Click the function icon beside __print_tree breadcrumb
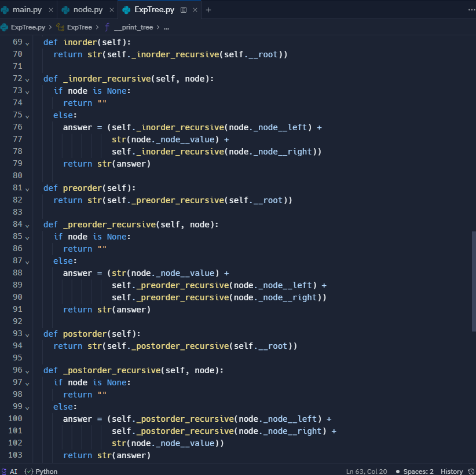 107,27
